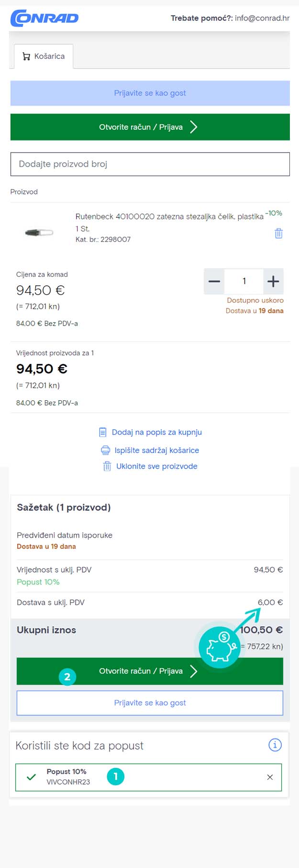Image resolution: width=299 pixels, height=868 pixels.
Task: Click top Prijavite se kao gost button
Action: point(150,93)
